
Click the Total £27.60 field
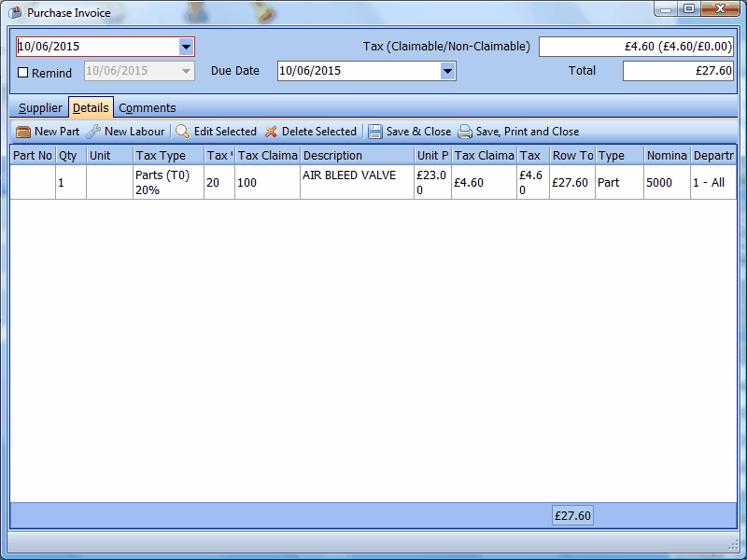tap(678, 71)
